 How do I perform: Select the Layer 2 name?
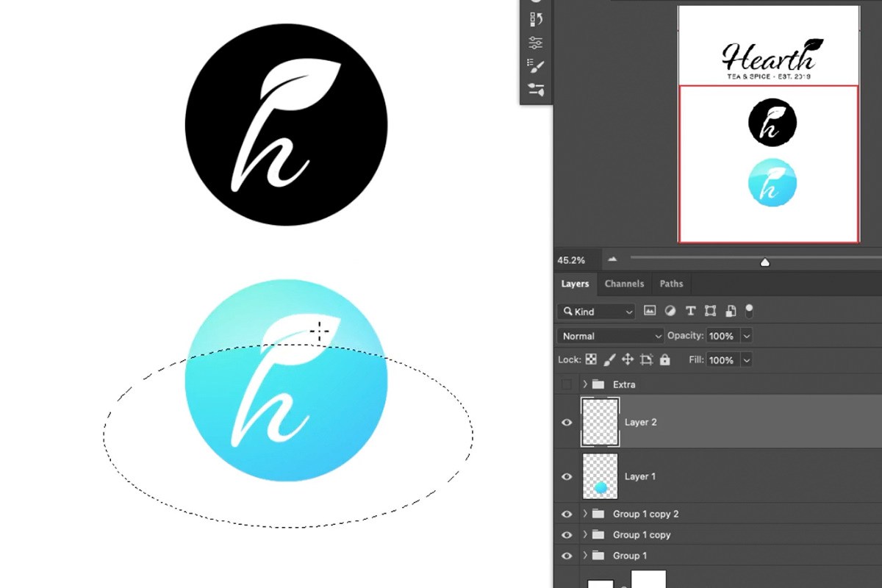click(641, 423)
